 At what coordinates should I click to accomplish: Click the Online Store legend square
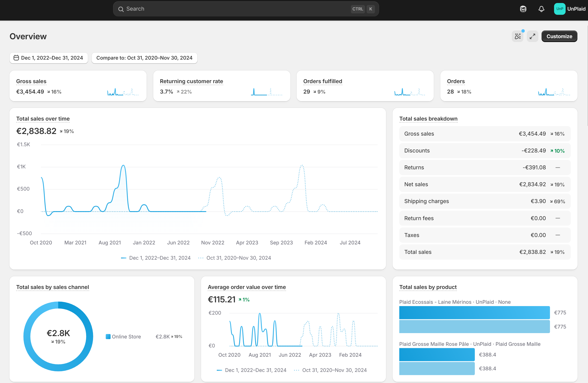coord(108,337)
